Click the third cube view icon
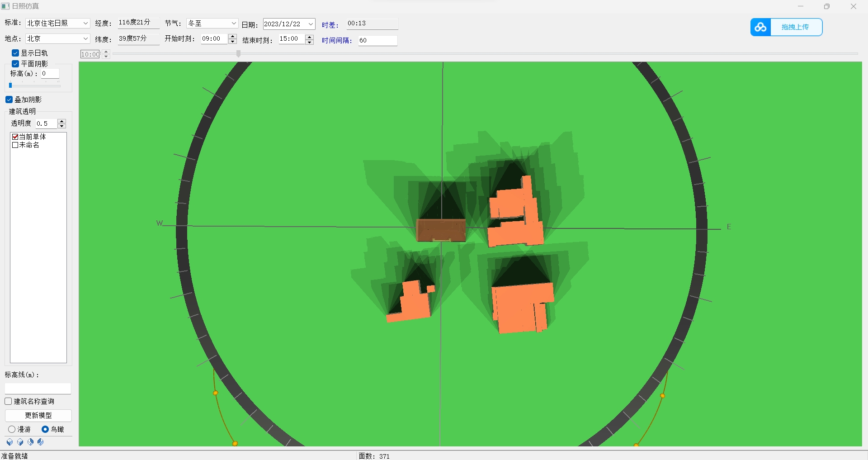The image size is (868, 460). (30, 442)
